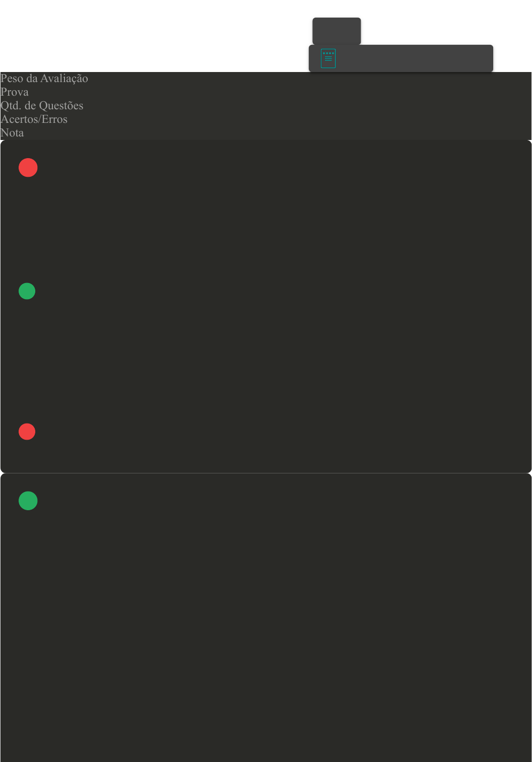Click the lower red circle in first card

click(x=27, y=432)
